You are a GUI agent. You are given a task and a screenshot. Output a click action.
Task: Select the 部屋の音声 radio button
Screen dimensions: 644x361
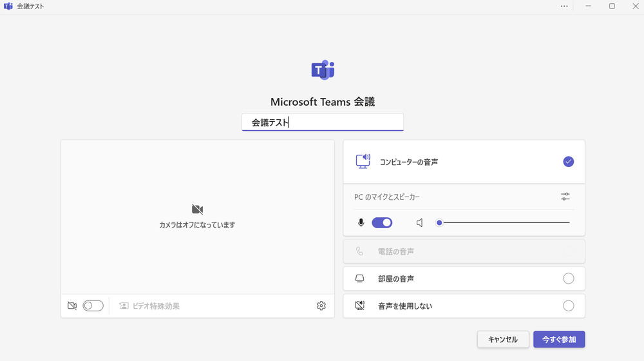(569, 278)
